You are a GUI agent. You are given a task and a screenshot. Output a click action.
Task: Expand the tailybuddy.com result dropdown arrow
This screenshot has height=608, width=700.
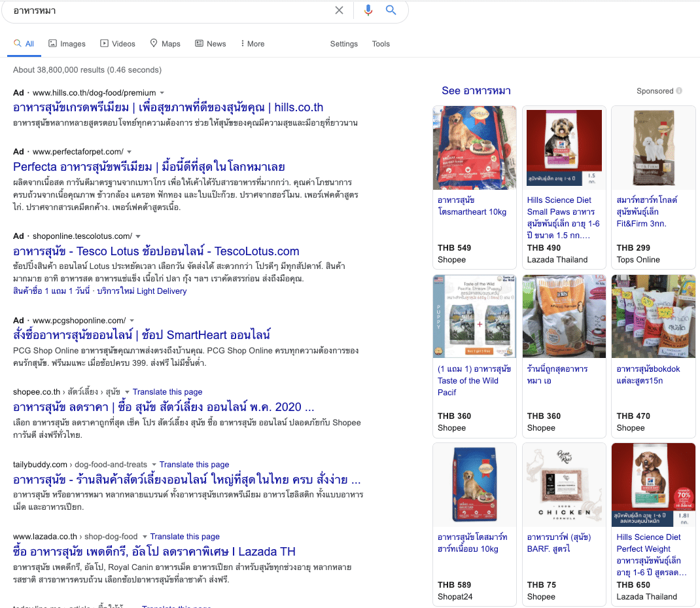click(154, 465)
